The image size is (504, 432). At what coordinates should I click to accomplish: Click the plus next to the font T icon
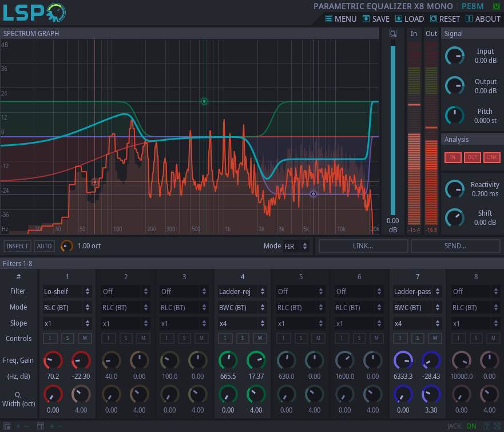point(51,426)
